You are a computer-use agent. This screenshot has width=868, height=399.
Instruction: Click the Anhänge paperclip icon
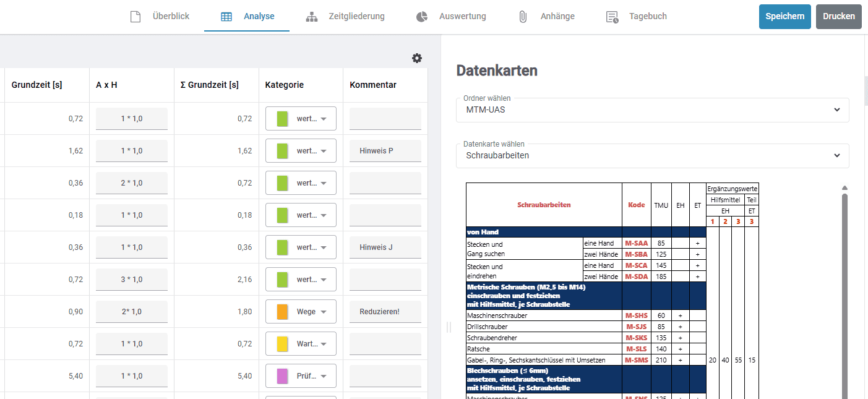[x=523, y=17]
